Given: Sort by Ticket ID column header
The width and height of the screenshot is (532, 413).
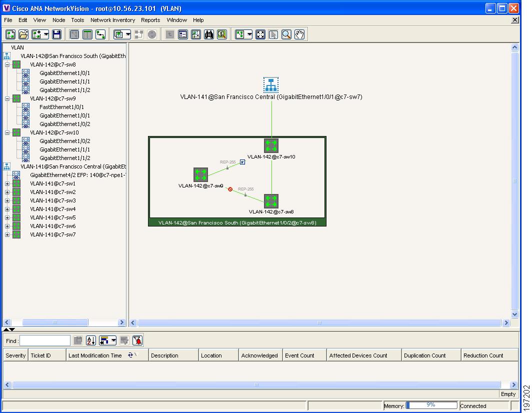Looking at the screenshot, I should click(47, 355).
